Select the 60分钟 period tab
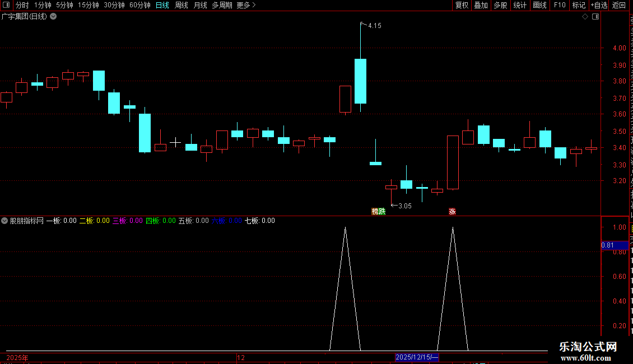This screenshot has width=633, height=364. coord(139,5)
